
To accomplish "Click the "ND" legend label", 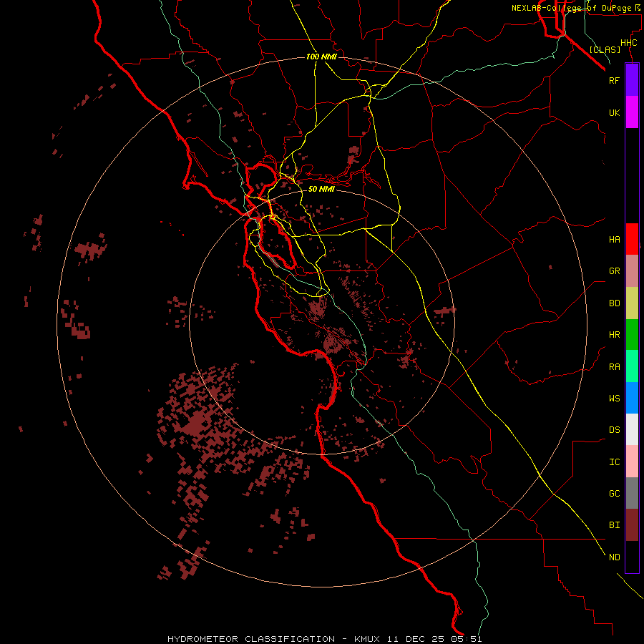I will click(x=614, y=557).
